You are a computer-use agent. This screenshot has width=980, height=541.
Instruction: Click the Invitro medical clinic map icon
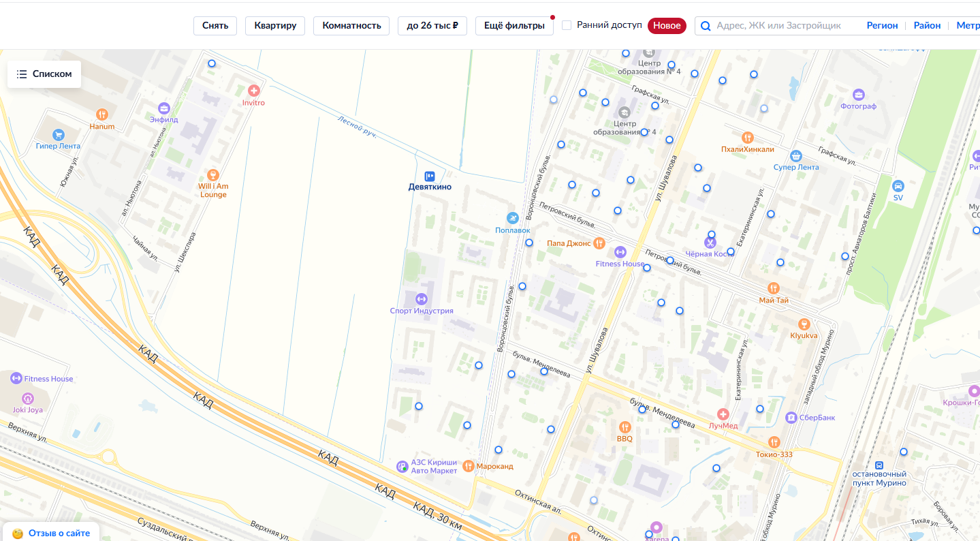coord(253,91)
